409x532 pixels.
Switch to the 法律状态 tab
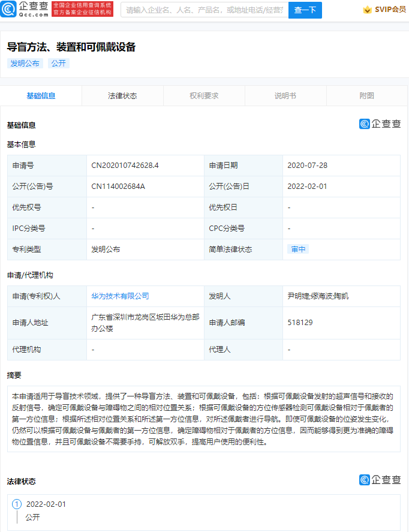[x=122, y=96]
